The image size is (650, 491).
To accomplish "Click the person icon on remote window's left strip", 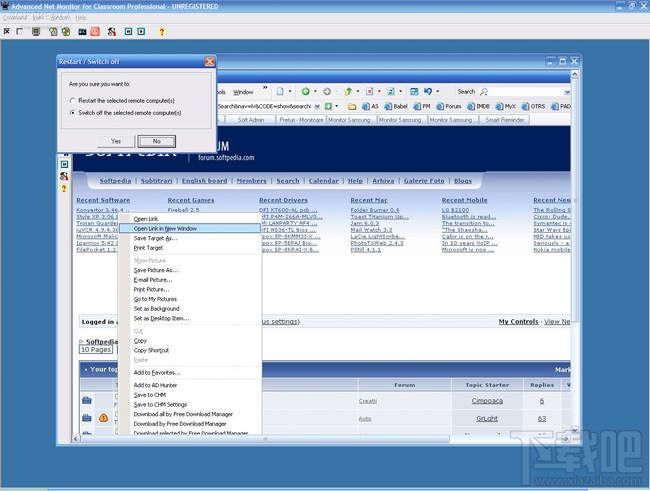I will click(64, 176).
